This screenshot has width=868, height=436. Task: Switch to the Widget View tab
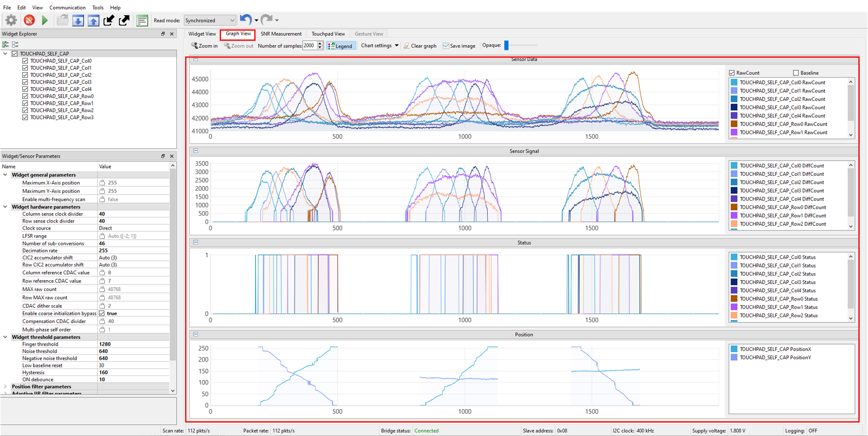(x=202, y=34)
